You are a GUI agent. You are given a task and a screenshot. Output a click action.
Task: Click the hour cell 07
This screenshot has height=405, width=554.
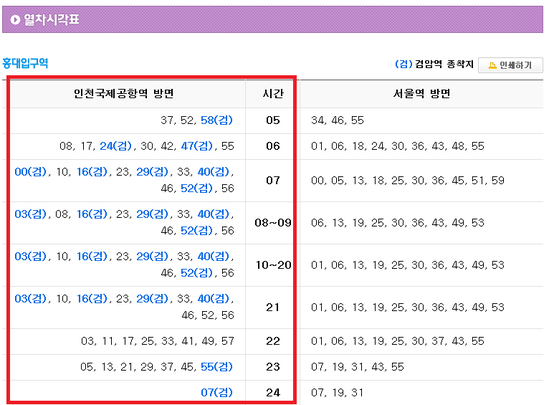273,181
